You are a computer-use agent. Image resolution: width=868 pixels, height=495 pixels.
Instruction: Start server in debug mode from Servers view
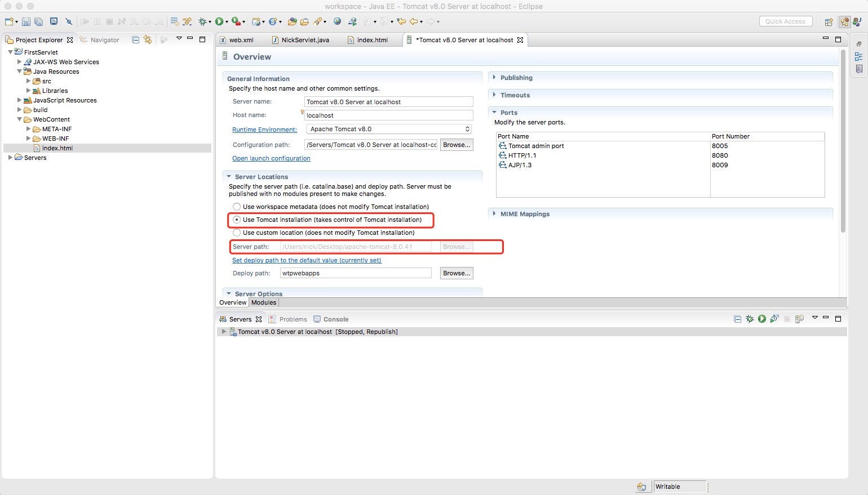point(750,319)
